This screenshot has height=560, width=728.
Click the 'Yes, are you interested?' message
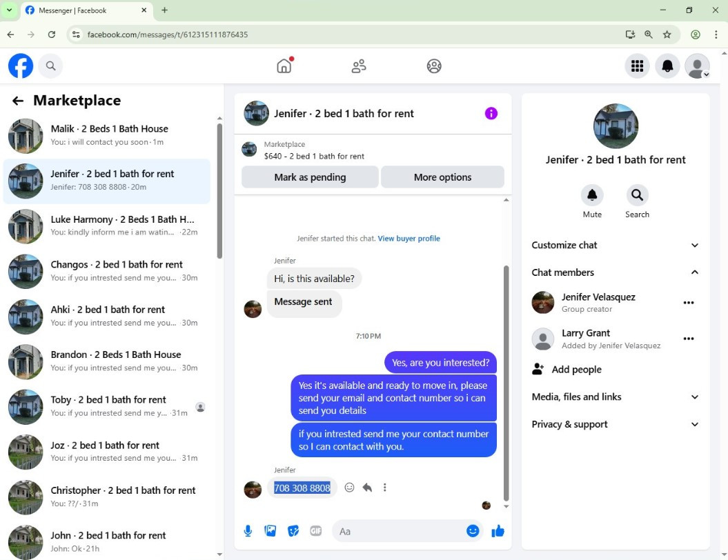click(x=440, y=362)
